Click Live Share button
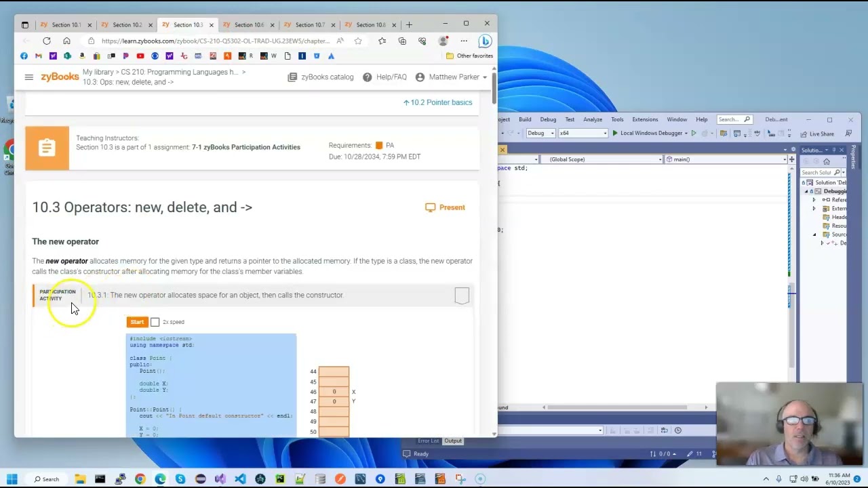The width and height of the screenshot is (868, 488). 817,134
